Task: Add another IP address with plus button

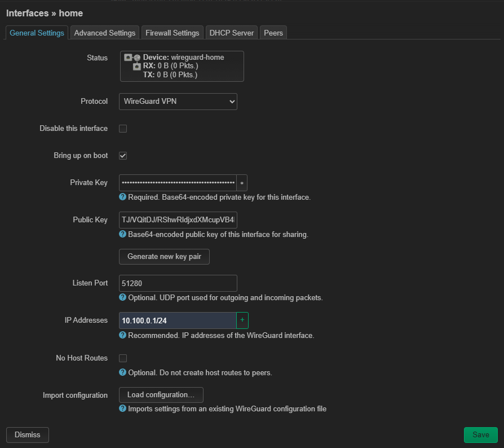Action: tap(242, 320)
